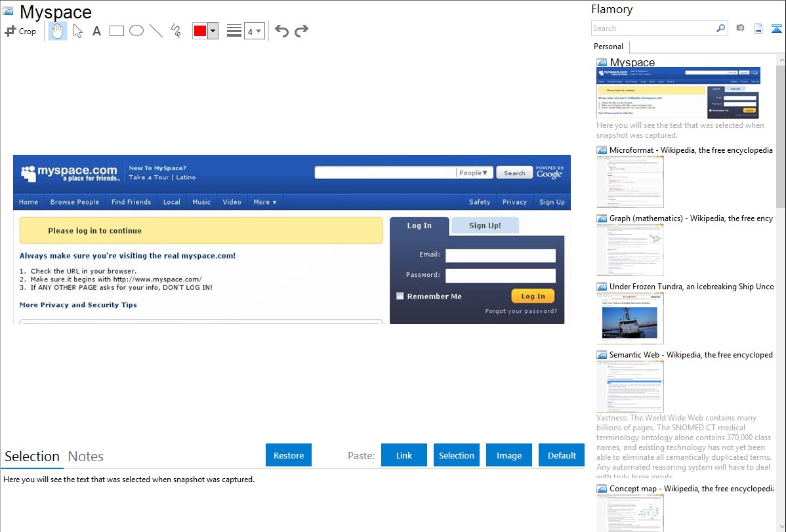Screen dimensions: 786x532
Task: Pick the rectangle shape tool
Action: 117,31
